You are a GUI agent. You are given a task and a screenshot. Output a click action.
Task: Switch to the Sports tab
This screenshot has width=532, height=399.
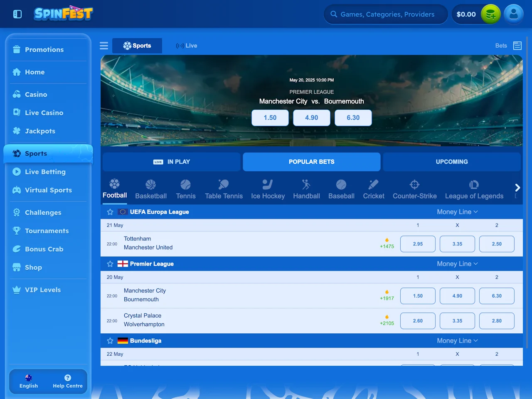pyautogui.click(x=137, y=46)
